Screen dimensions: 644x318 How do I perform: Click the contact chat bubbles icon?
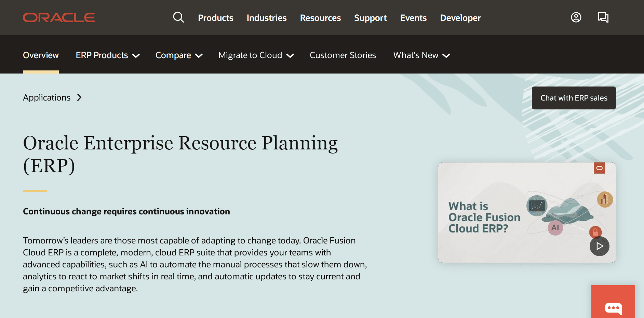(x=603, y=17)
